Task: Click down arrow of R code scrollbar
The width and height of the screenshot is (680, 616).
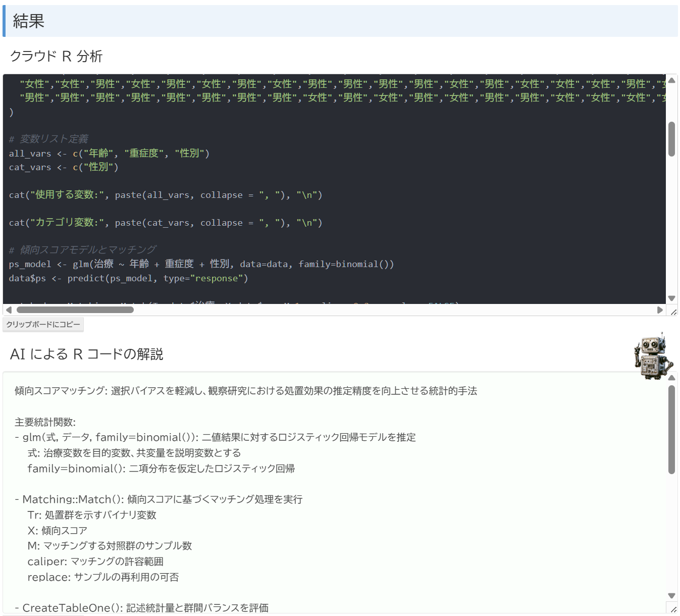Action: (x=671, y=298)
